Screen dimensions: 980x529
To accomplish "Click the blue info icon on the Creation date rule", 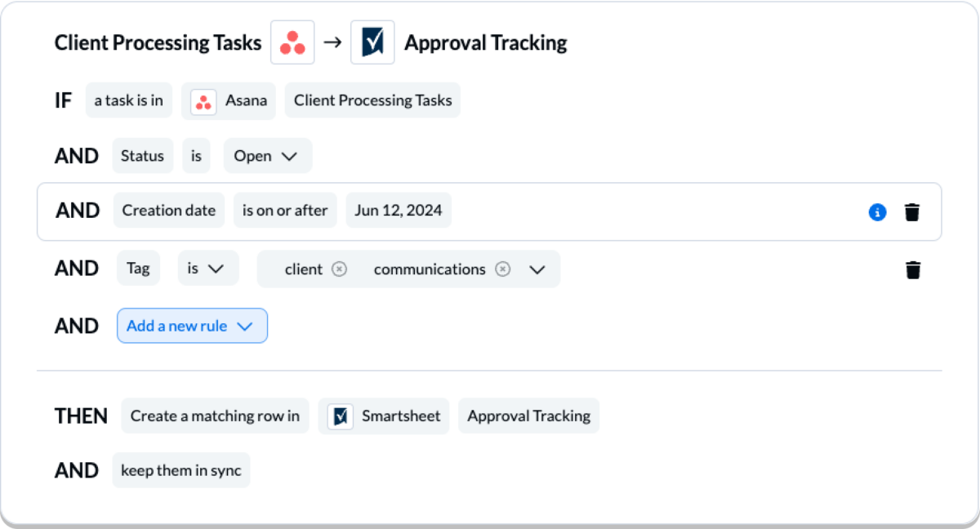I will pos(877,212).
